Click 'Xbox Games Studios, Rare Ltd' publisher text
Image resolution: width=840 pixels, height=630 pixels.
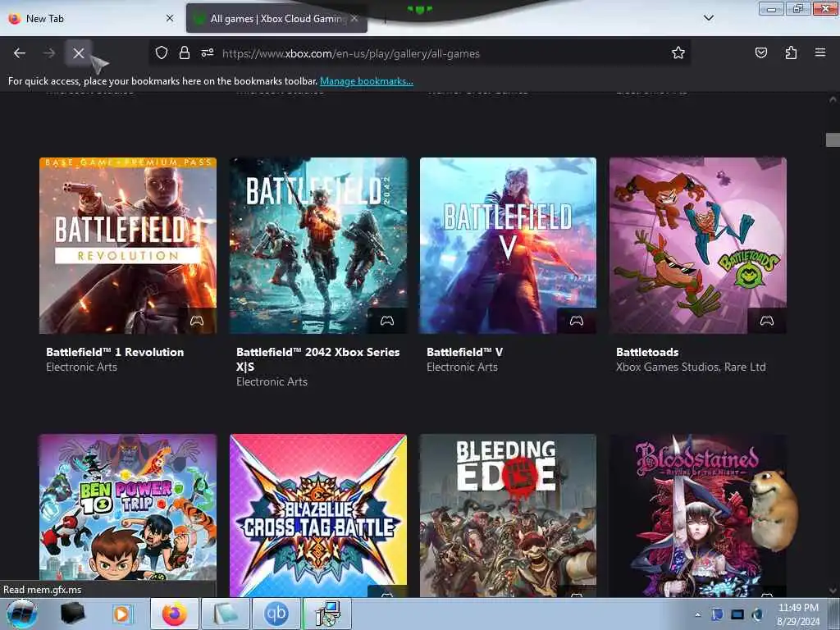click(691, 367)
